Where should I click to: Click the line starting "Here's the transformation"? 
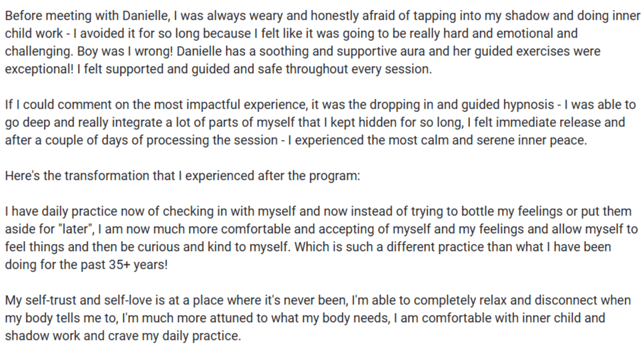[x=182, y=176]
